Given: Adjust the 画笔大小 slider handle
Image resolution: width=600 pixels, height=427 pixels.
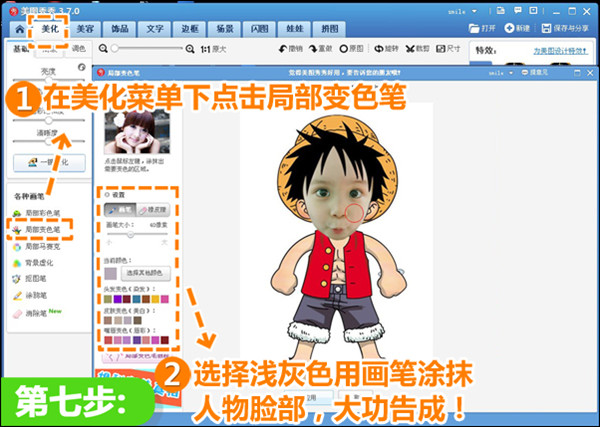Looking at the screenshot, I should point(130,234).
